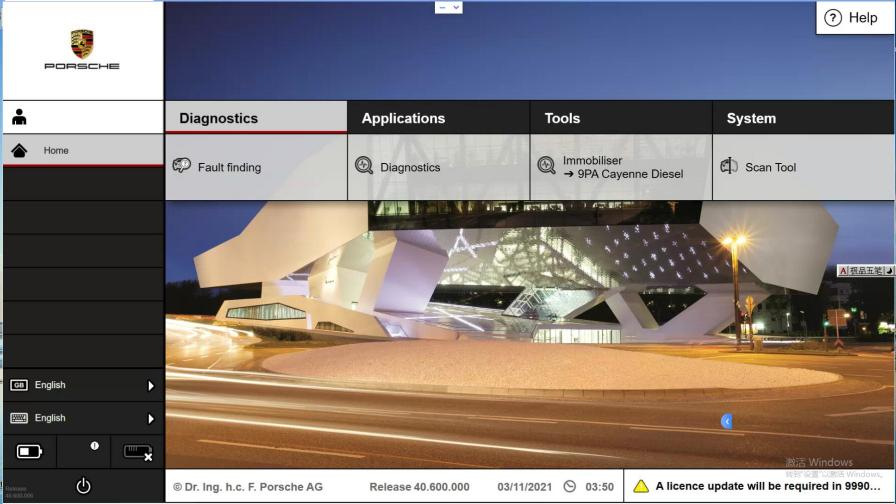
Task: Open the user profile icon
Action: [19, 117]
